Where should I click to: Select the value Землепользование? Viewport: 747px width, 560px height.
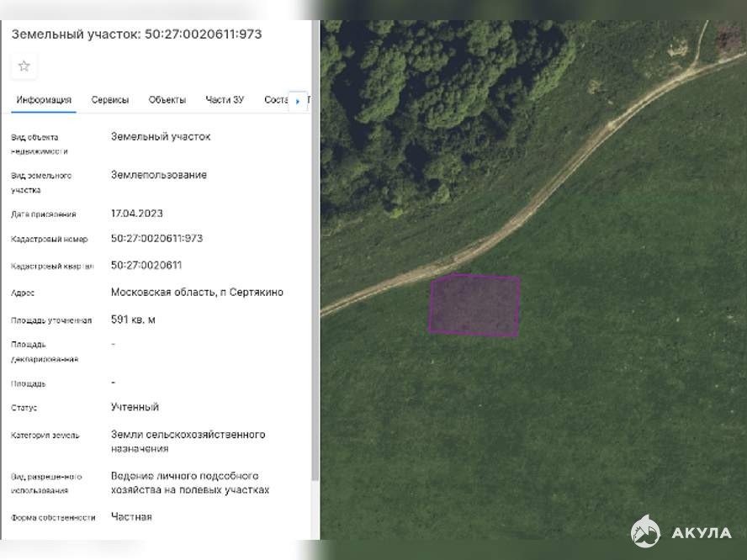pos(159,175)
